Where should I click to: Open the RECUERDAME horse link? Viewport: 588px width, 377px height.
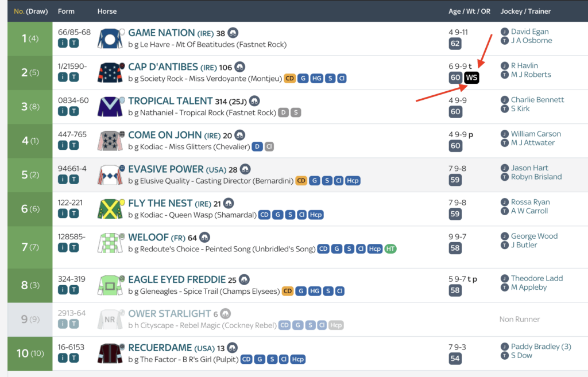(x=160, y=348)
